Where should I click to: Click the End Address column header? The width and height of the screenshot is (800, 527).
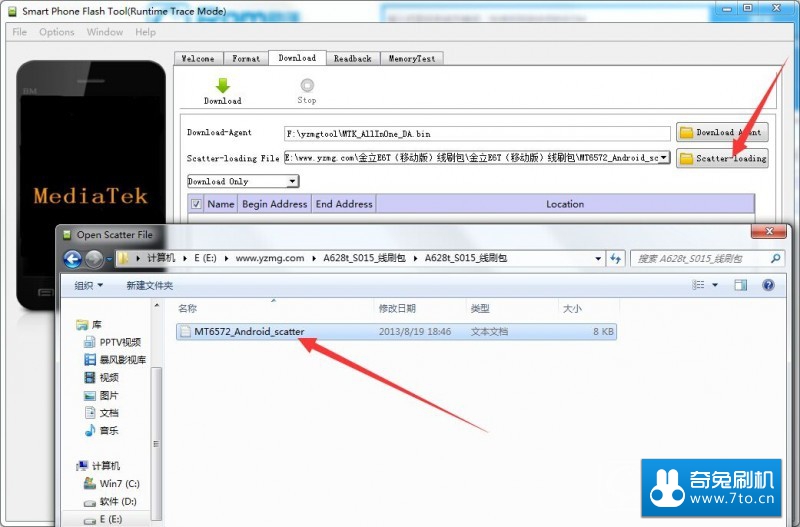click(x=344, y=204)
